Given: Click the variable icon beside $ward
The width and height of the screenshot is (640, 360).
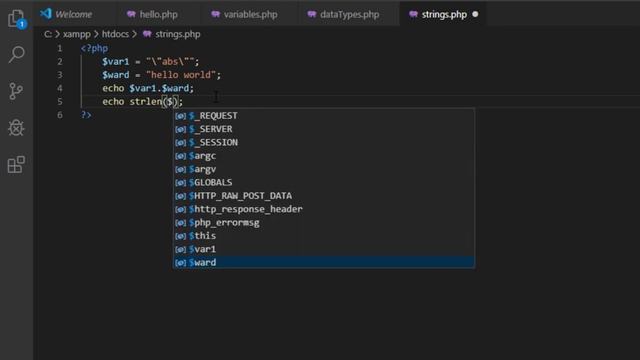Looking at the screenshot, I should point(180,262).
